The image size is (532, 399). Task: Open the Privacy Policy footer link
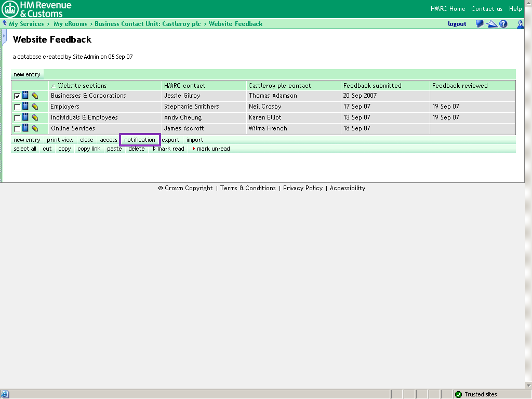302,188
